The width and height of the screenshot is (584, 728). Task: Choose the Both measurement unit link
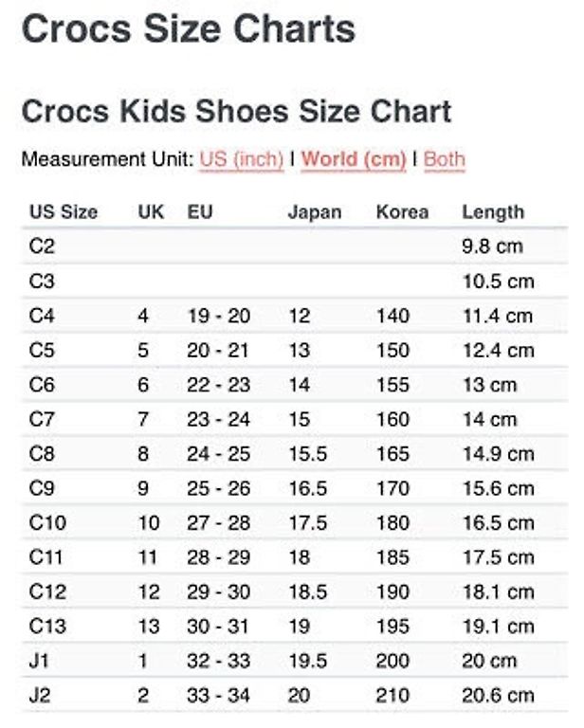(x=445, y=159)
